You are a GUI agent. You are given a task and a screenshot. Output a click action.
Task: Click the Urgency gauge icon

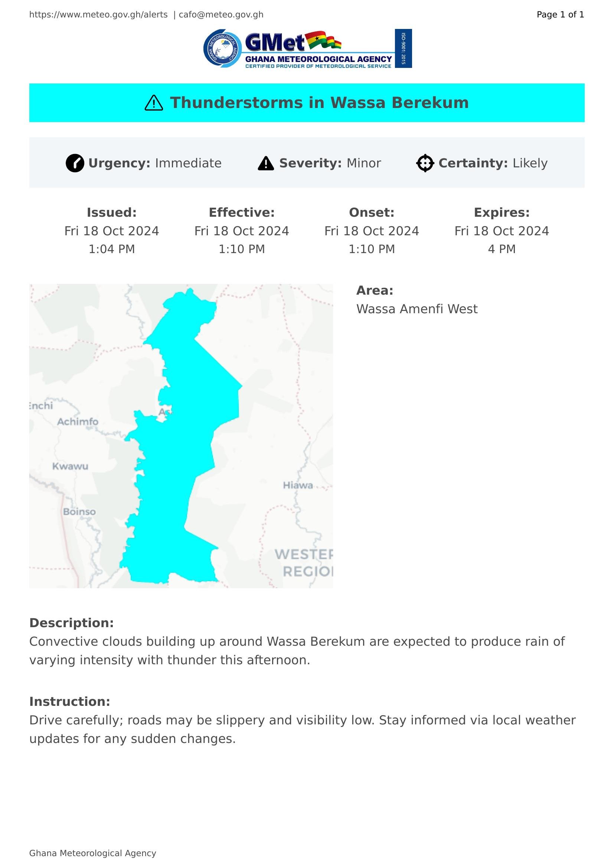pyautogui.click(x=75, y=163)
